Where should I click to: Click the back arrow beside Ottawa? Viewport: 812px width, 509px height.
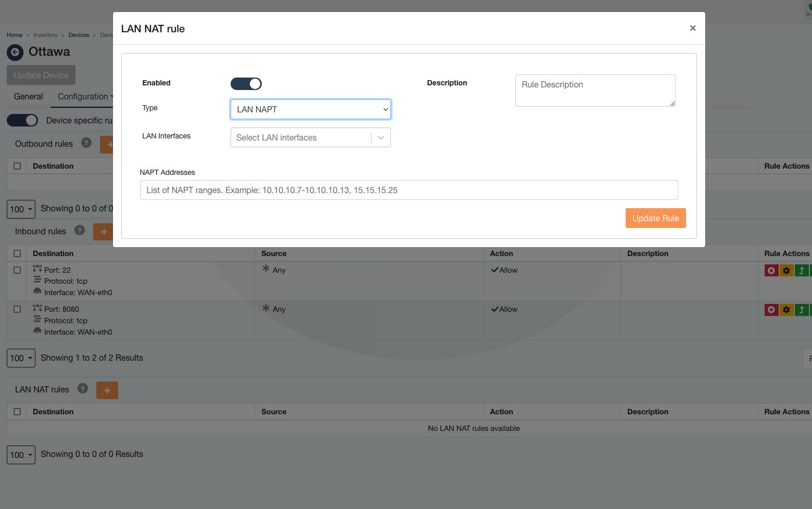tap(15, 52)
